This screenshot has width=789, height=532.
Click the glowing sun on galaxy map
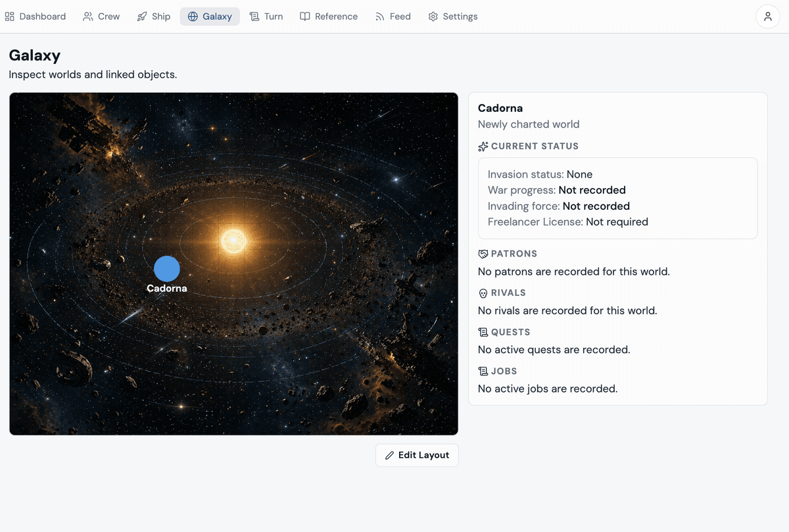click(233, 241)
